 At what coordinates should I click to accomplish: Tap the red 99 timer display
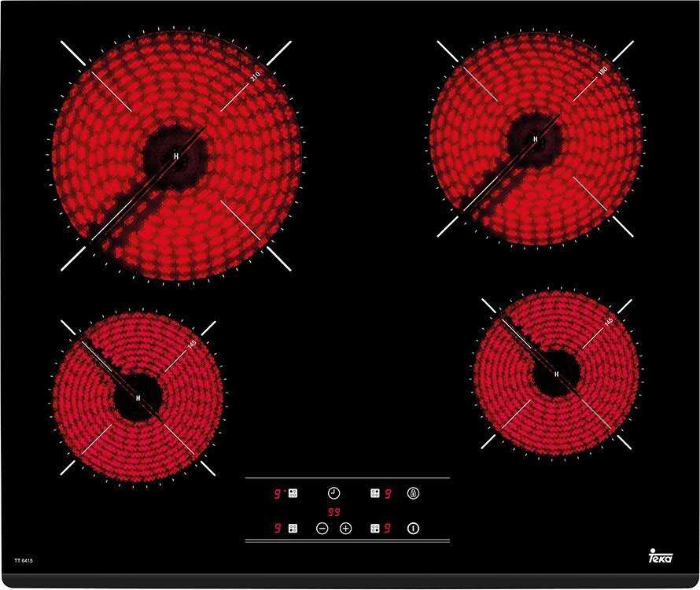pos(334,511)
